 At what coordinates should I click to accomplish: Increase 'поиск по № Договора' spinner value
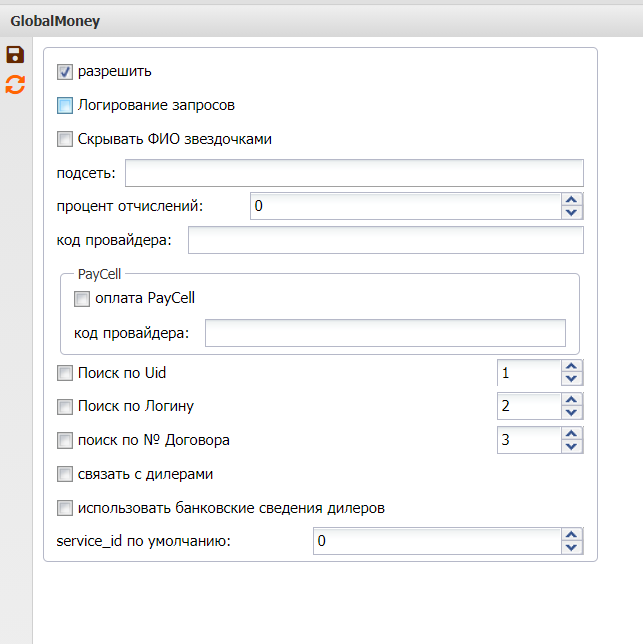[x=572, y=434]
